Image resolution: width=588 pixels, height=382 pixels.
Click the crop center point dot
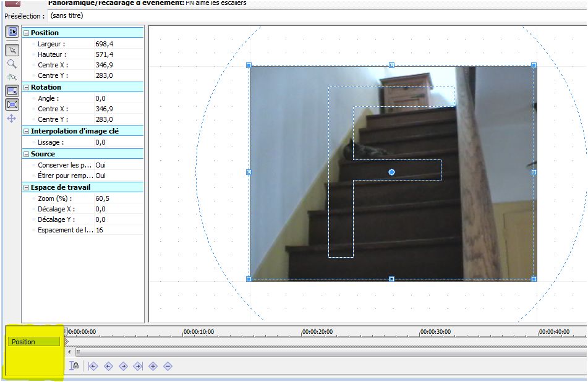click(x=391, y=172)
